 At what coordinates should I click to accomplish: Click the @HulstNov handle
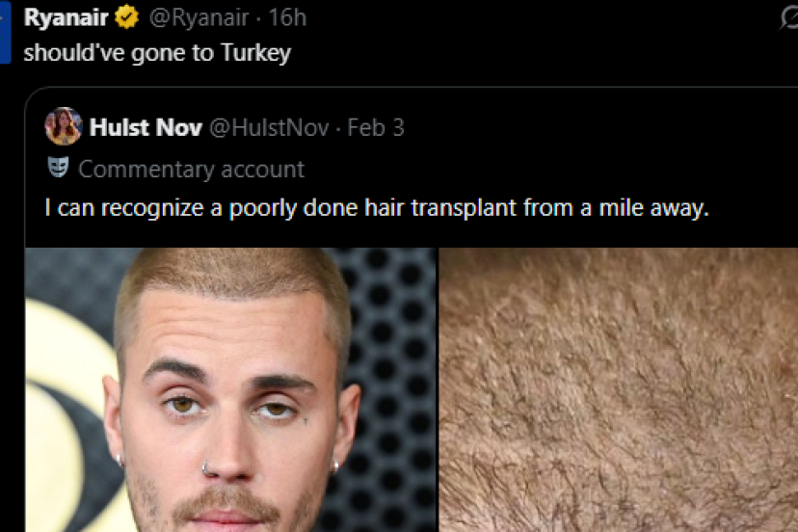(268, 127)
